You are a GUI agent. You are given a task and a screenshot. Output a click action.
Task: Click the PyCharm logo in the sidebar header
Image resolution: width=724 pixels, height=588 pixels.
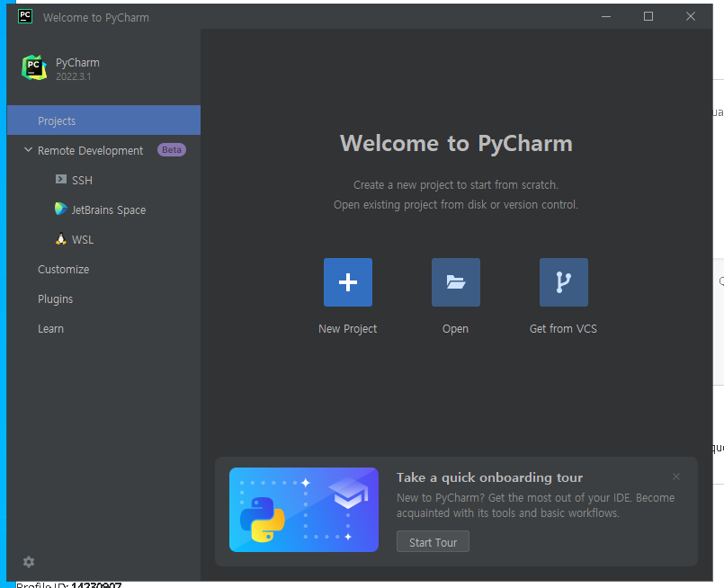(x=34, y=67)
